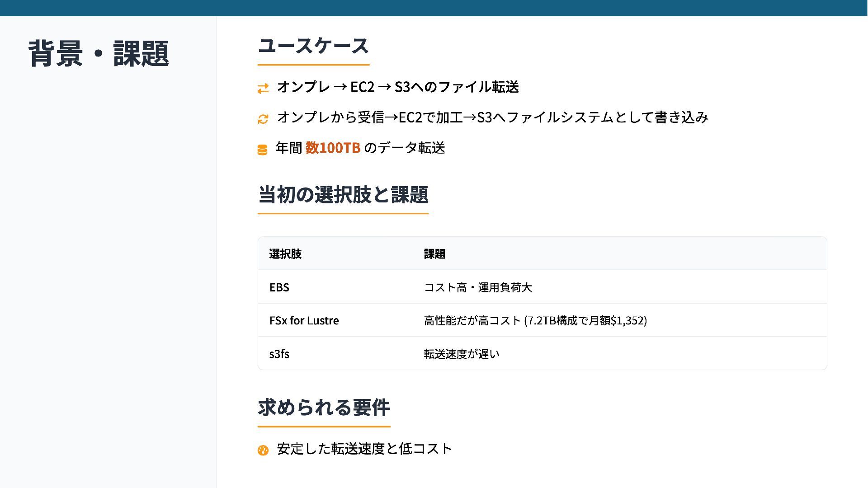Viewport: 868px width, 488px height.
Task: Click the 求められる要件 heading
Action: pyautogui.click(x=324, y=408)
